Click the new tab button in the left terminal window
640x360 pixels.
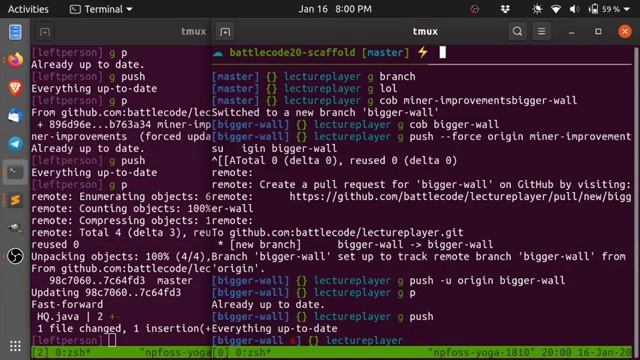pyautogui.click(x=45, y=32)
